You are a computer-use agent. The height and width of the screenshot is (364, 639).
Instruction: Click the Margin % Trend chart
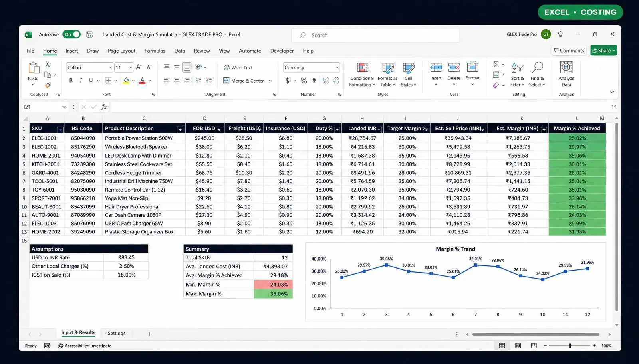click(455, 282)
